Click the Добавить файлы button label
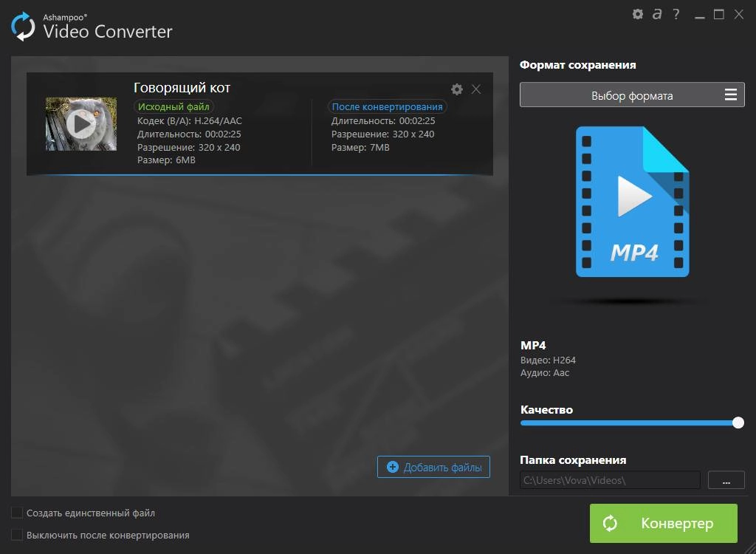Image resolution: width=756 pixels, height=554 pixels. (443, 467)
